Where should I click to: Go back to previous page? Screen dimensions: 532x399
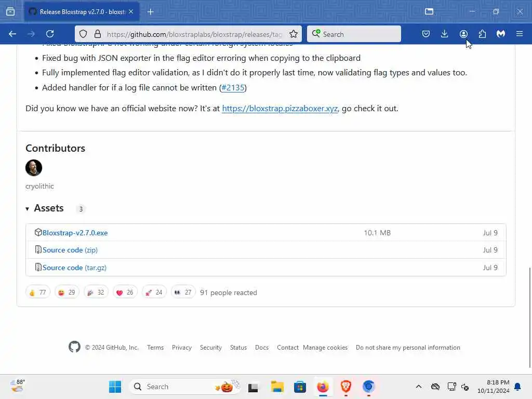[12, 34]
